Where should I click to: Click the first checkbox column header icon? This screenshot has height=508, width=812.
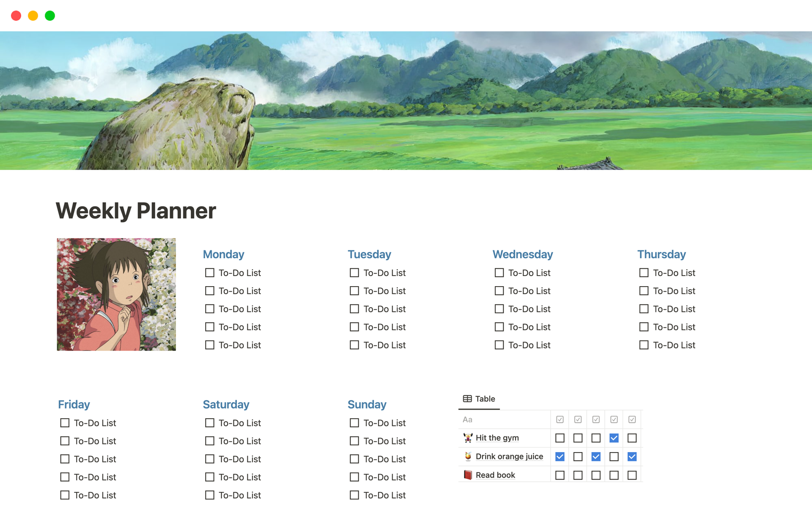tap(560, 420)
